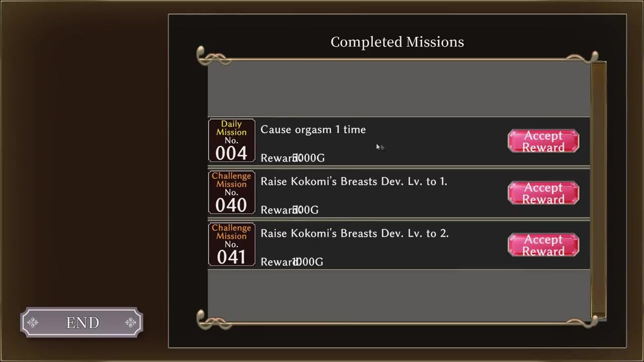The height and width of the screenshot is (362, 644).
Task: Select the Daily Mission 004 description text
Action: point(313,130)
